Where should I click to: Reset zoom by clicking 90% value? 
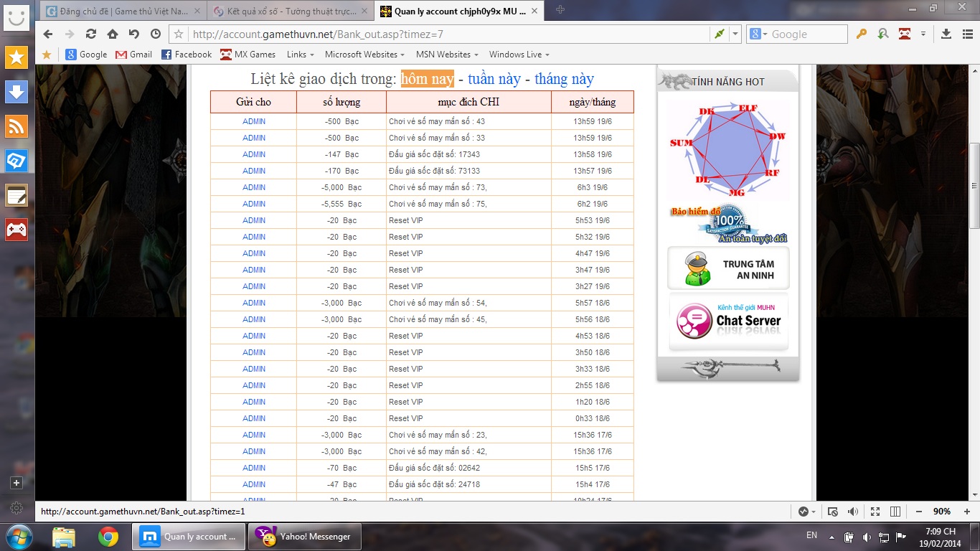pyautogui.click(x=942, y=512)
